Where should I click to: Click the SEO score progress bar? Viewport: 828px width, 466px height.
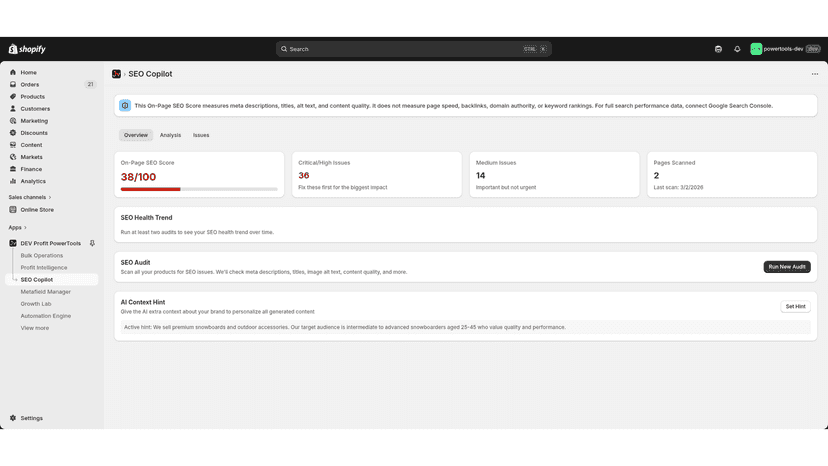199,189
